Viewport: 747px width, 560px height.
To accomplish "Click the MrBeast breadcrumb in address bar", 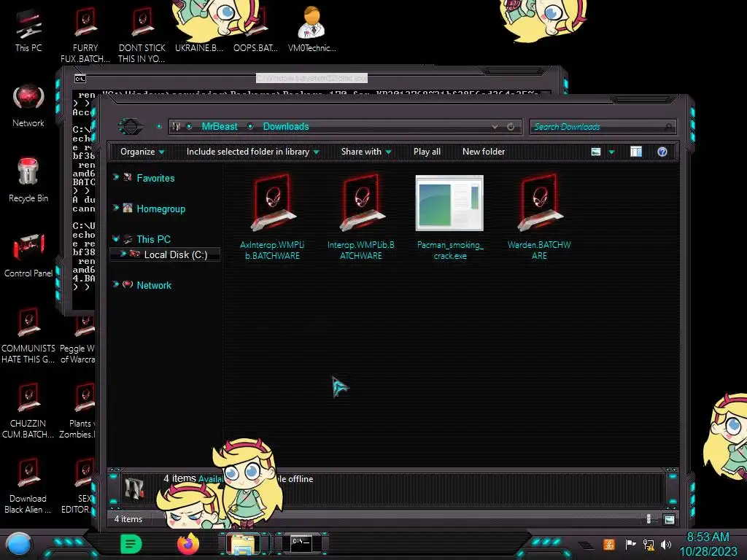I will click(x=219, y=127).
